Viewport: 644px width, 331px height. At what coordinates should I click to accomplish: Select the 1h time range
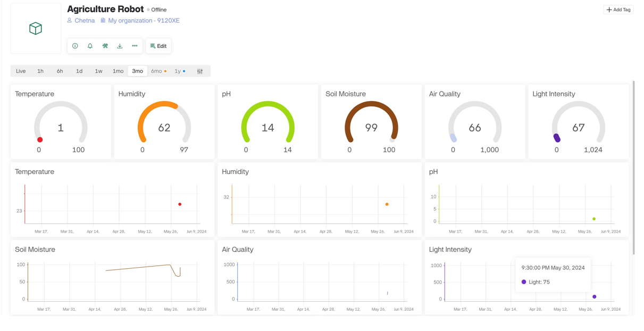40,71
